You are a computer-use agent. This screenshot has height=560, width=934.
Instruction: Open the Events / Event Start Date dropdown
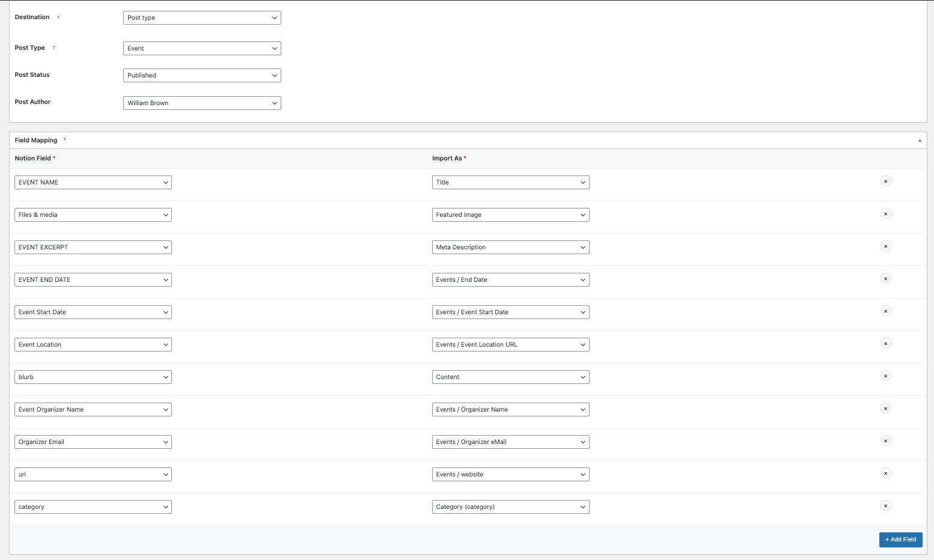click(x=511, y=312)
